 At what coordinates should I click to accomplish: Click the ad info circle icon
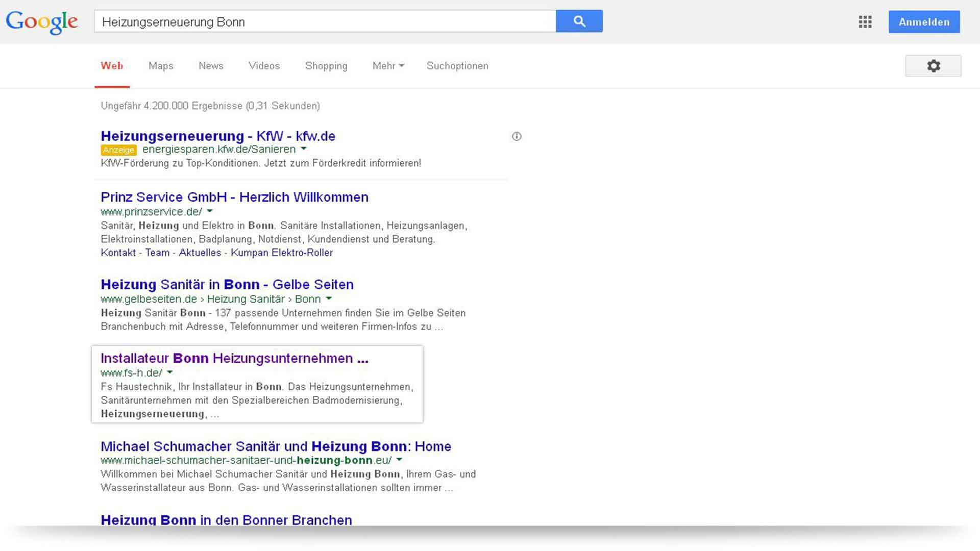(x=517, y=136)
